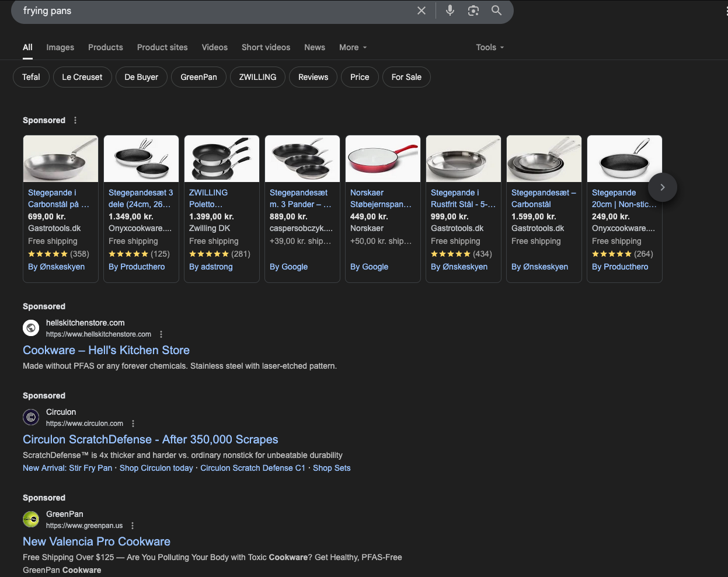The image size is (728, 577).
Task: Apply the Le Creuset filter chip
Action: (x=82, y=77)
